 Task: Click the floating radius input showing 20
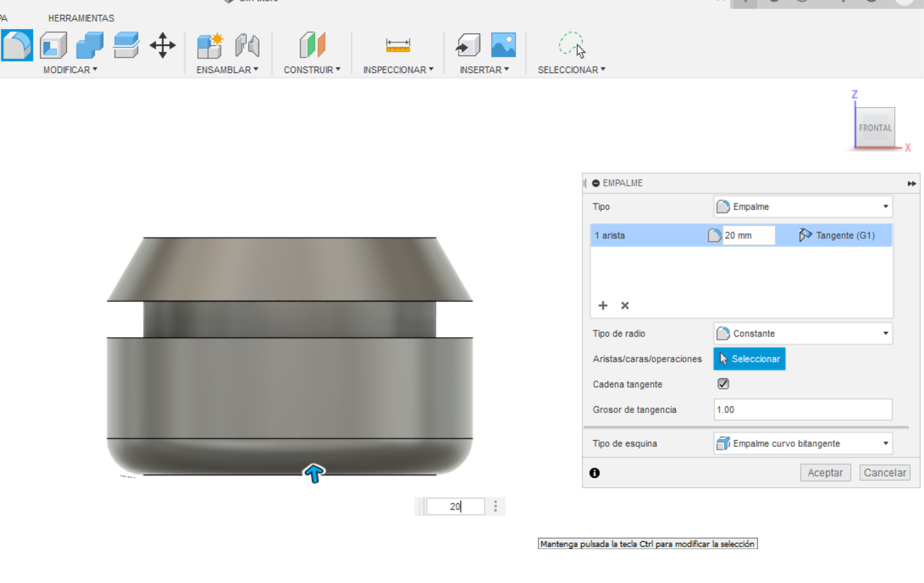pyautogui.click(x=455, y=506)
